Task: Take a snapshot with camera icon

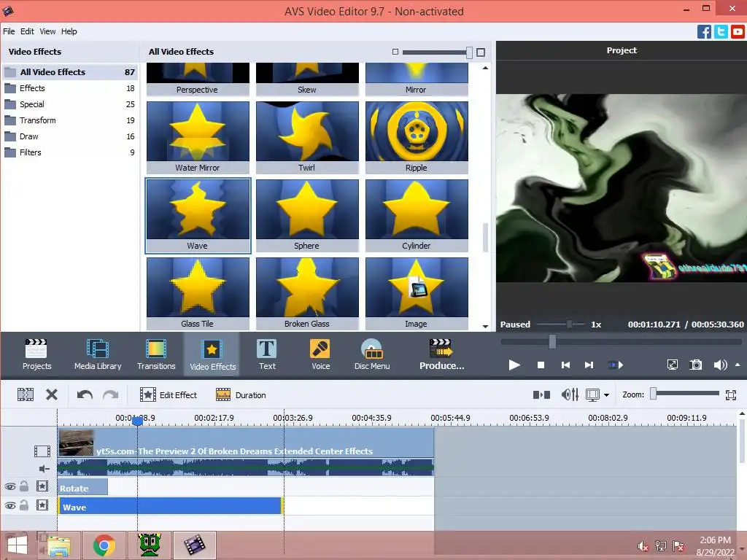Action: pyautogui.click(x=695, y=365)
